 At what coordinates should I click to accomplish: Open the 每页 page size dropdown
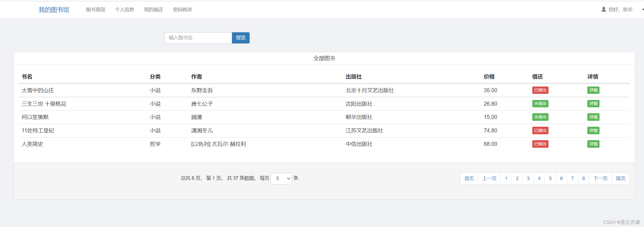pyautogui.click(x=281, y=178)
